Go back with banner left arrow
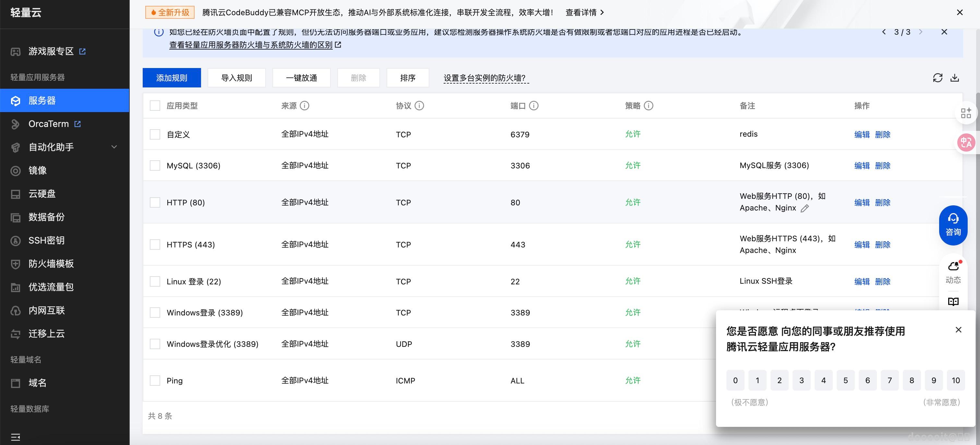This screenshot has height=445, width=980. [884, 32]
